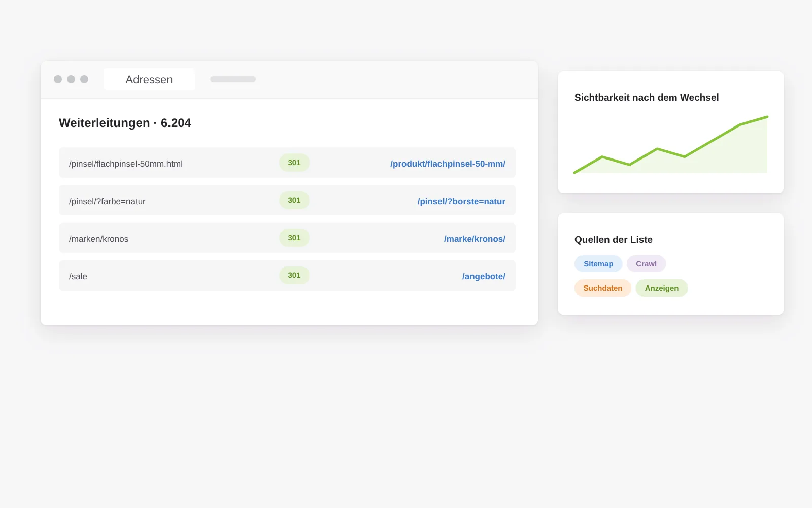The width and height of the screenshot is (812, 508).
Task: Click the middle gray window control dot
Action: 71,79
